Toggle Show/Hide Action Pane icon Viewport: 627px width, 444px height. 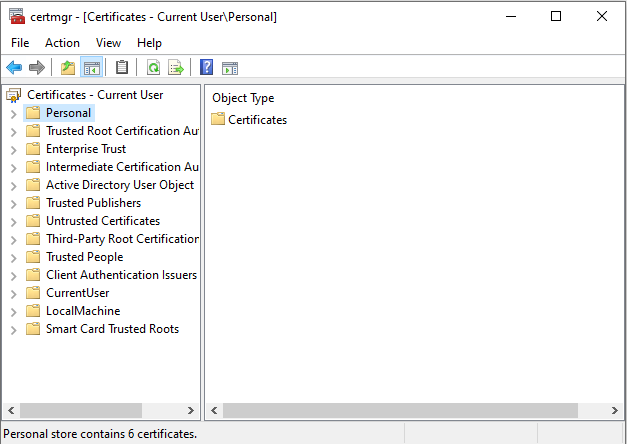point(230,68)
